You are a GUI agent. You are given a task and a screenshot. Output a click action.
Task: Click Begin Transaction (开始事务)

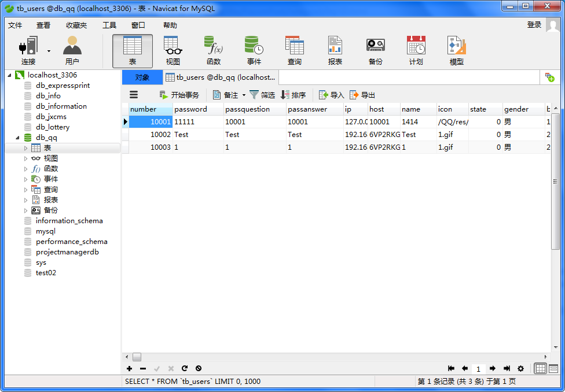[179, 95]
